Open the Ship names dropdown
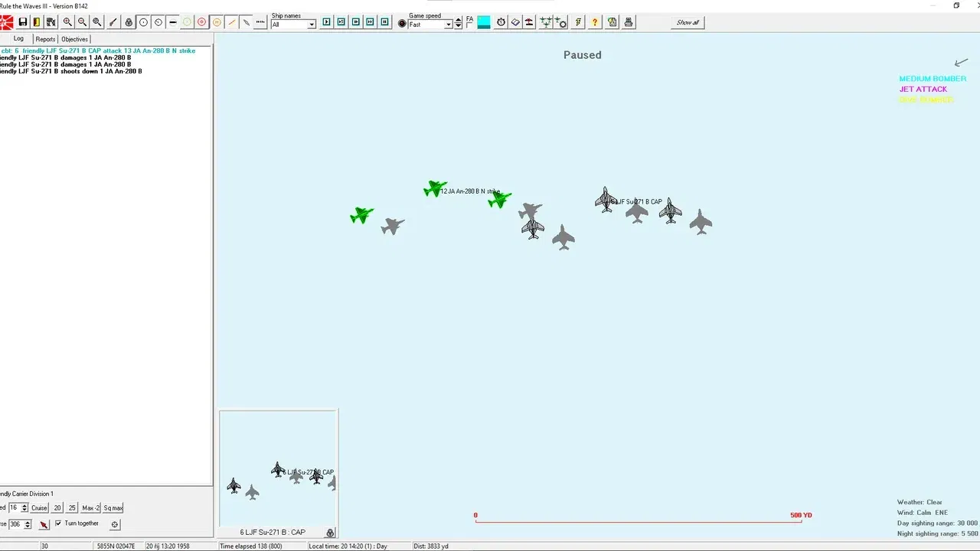This screenshot has width=980, height=551. coord(312,24)
